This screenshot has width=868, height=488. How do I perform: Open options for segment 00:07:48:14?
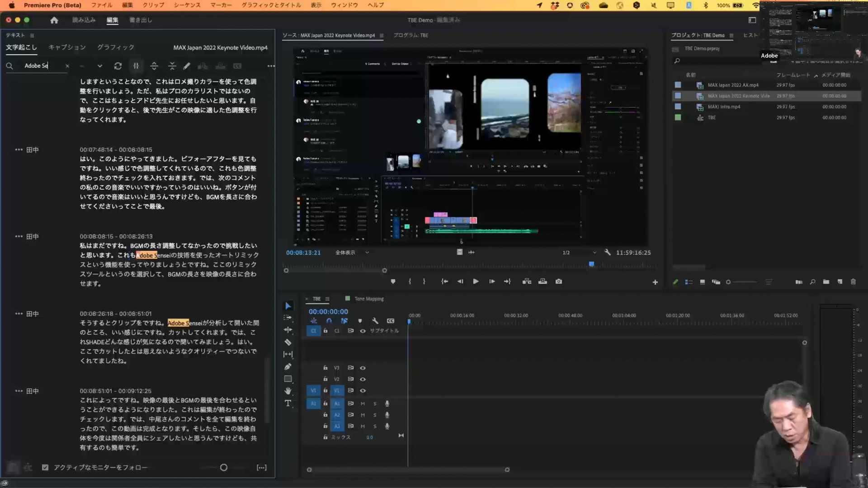coord(19,150)
